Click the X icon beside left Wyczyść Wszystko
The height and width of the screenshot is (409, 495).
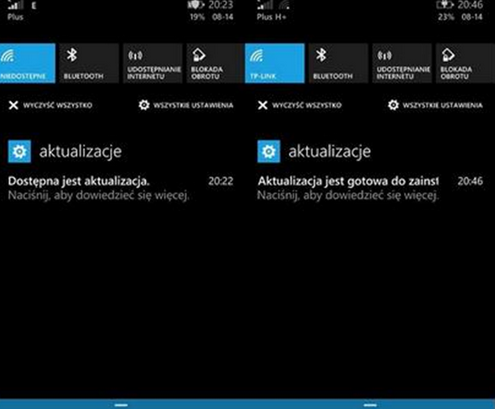pyautogui.click(x=13, y=105)
